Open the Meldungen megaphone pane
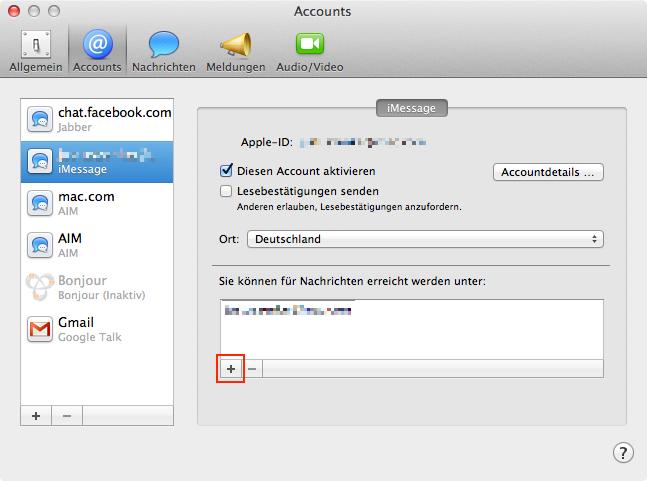647x481 pixels. tap(236, 51)
